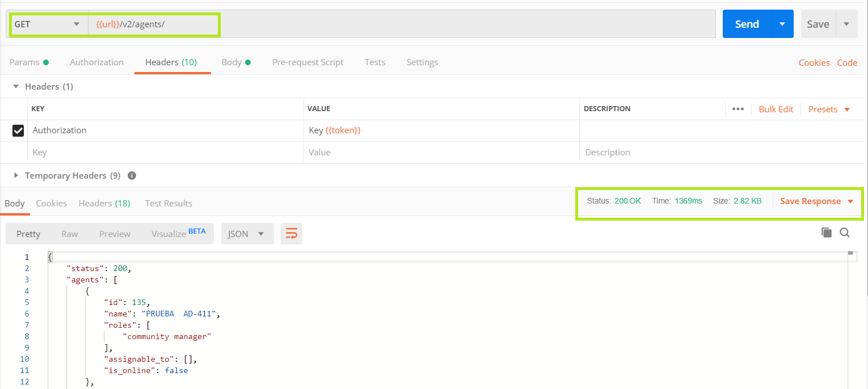Copy the response with the copy icon

click(827, 232)
